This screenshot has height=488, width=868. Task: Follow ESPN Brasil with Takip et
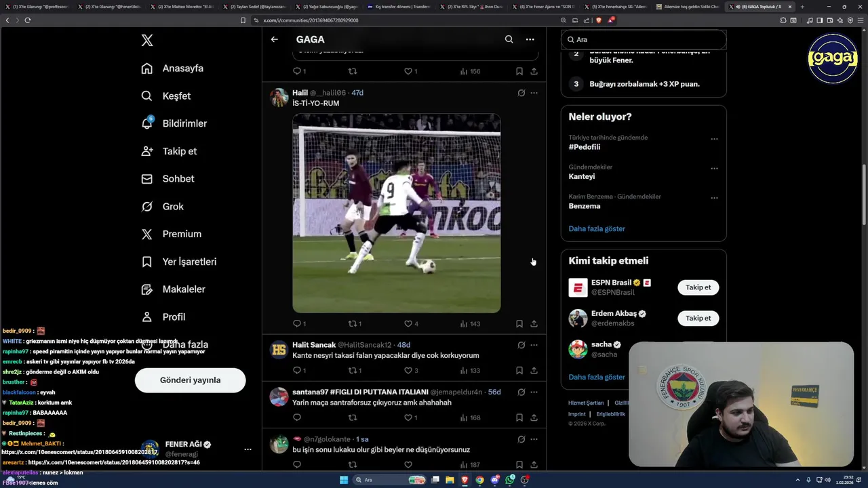698,287
